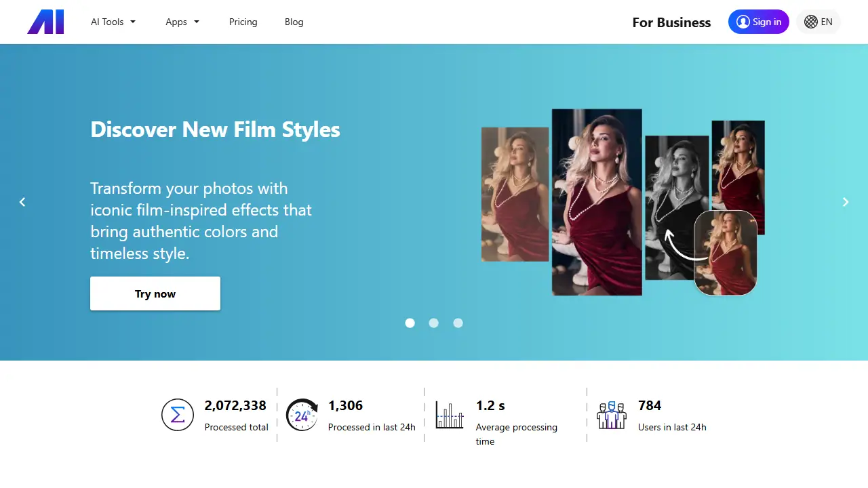This screenshot has width=868, height=488.
Task: Click the 24h clock icon
Action: [302, 415]
